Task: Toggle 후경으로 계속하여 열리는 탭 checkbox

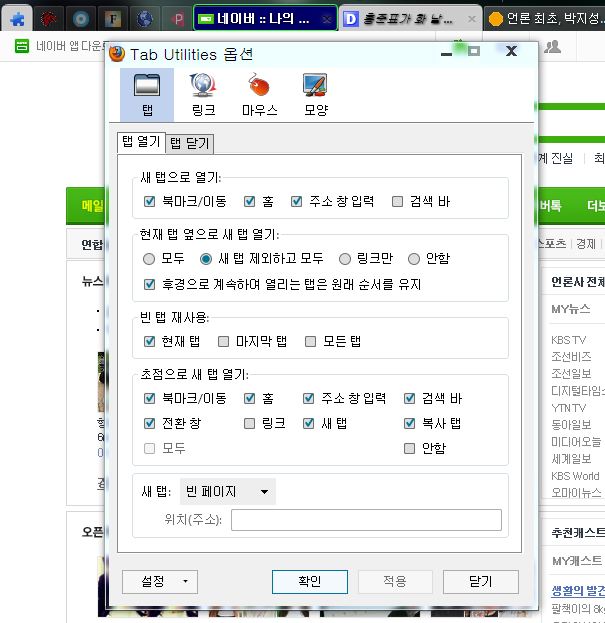Action: click(x=149, y=284)
